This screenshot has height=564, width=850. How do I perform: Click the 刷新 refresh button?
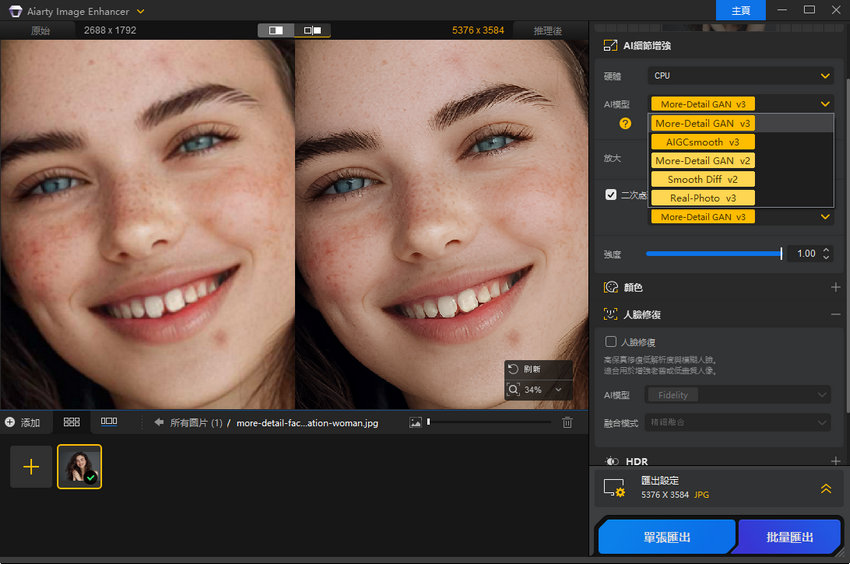[538, 369]
